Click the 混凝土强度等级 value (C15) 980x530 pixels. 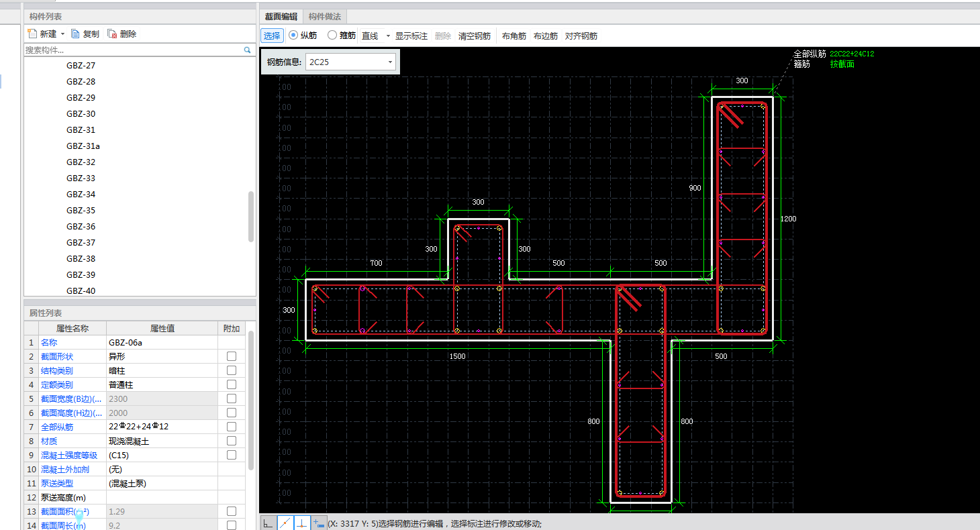(x=162, y=455)
